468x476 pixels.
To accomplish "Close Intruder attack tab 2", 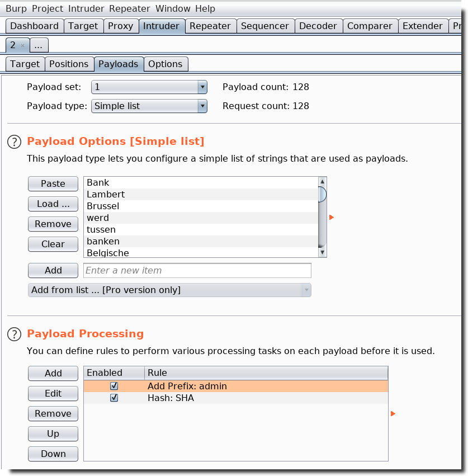I will coord(22,46).
